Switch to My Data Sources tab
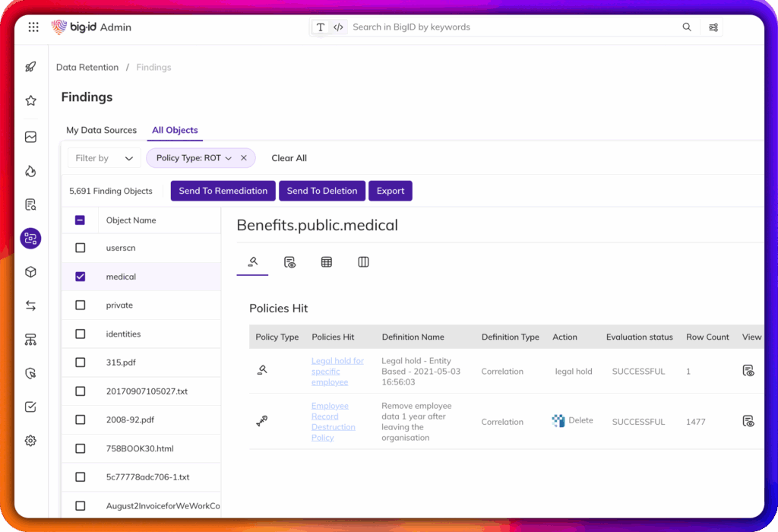 [101, 130]
